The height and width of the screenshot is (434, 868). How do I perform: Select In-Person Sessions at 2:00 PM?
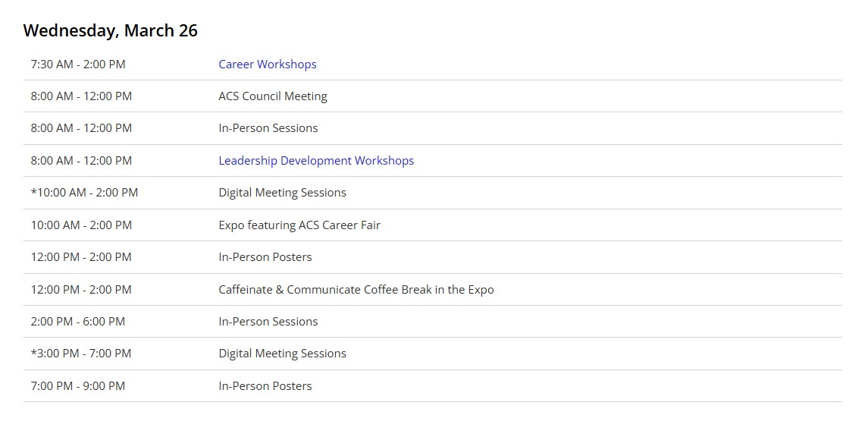click(x=268, y=322)
